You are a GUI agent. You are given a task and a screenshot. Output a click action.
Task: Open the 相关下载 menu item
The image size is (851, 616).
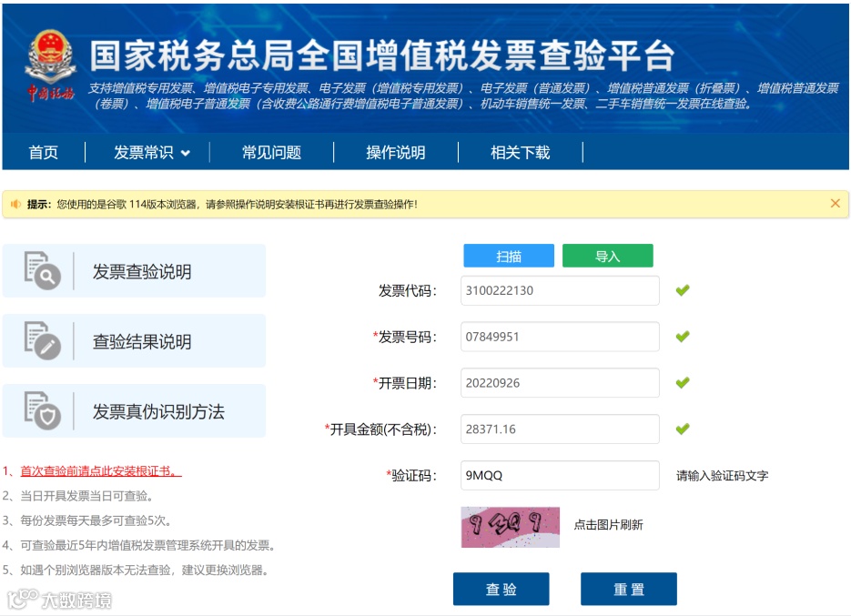pos(520,153)
